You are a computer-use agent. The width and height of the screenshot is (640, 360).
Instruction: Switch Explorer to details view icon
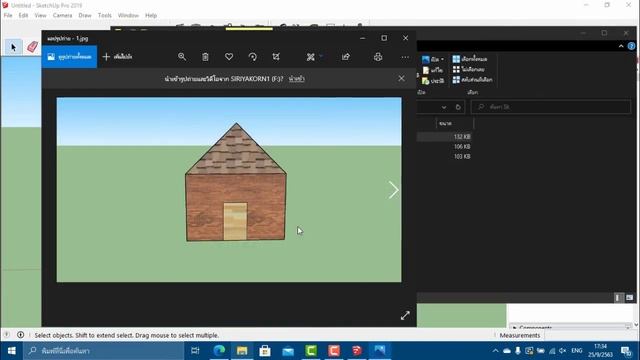(618, 298)
